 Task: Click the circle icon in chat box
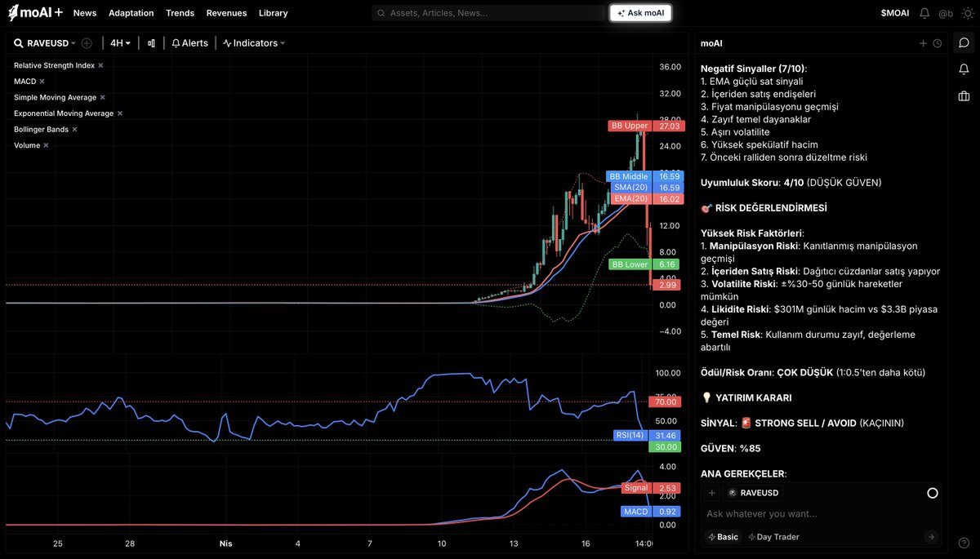pyautogui.click(x=933, y=493)
